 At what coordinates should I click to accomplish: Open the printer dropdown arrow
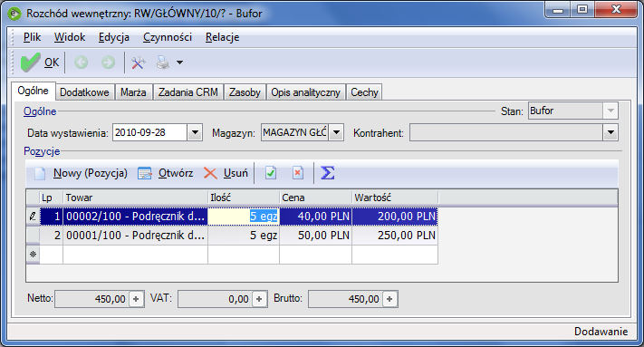(x=179, y=63)
